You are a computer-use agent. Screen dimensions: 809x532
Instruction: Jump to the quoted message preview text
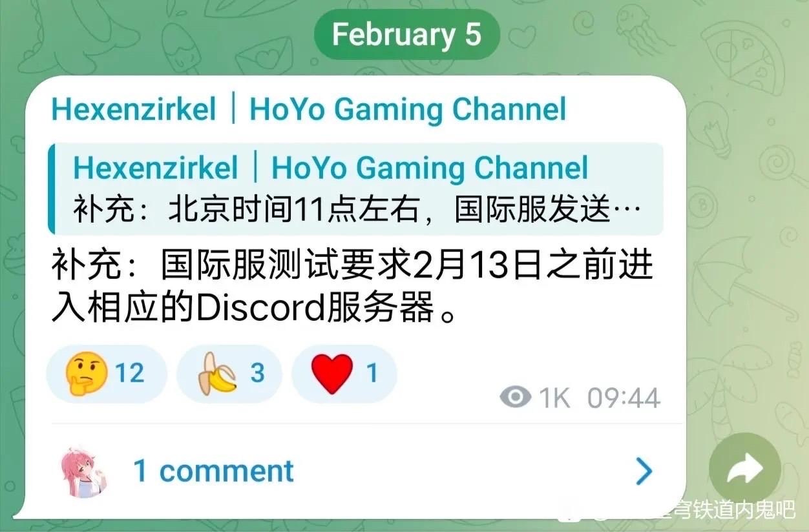pyautogui.click(x=357, y=210)
